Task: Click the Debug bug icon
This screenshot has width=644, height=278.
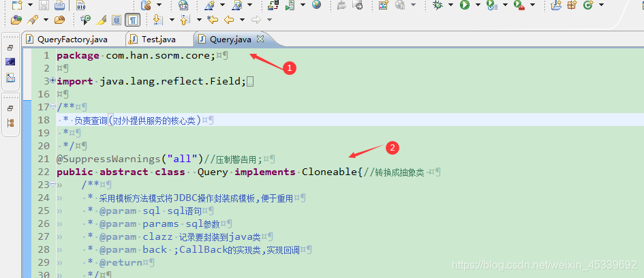Action: point(438,5)
